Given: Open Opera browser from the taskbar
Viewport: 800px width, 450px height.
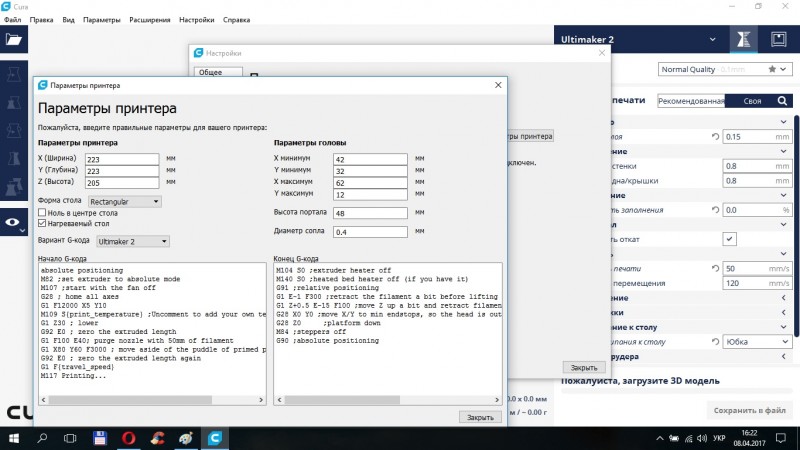Looking at the screenshot, I should pos(129,438).
